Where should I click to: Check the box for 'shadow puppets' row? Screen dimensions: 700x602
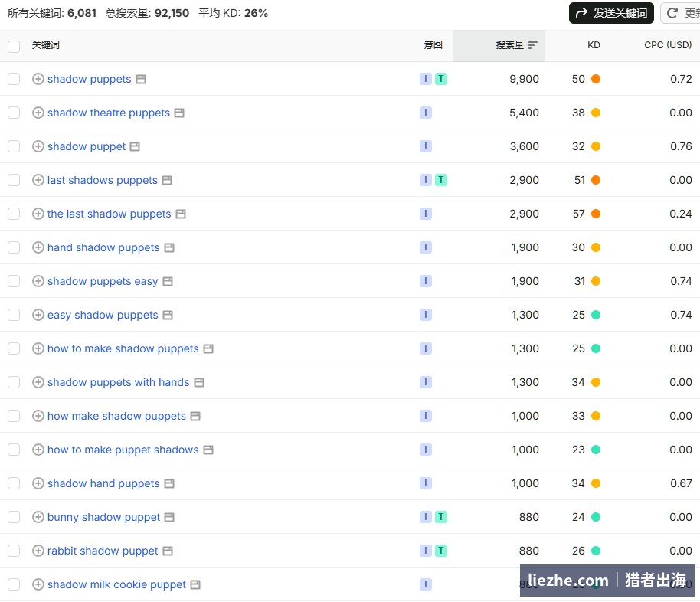[14, 79]
